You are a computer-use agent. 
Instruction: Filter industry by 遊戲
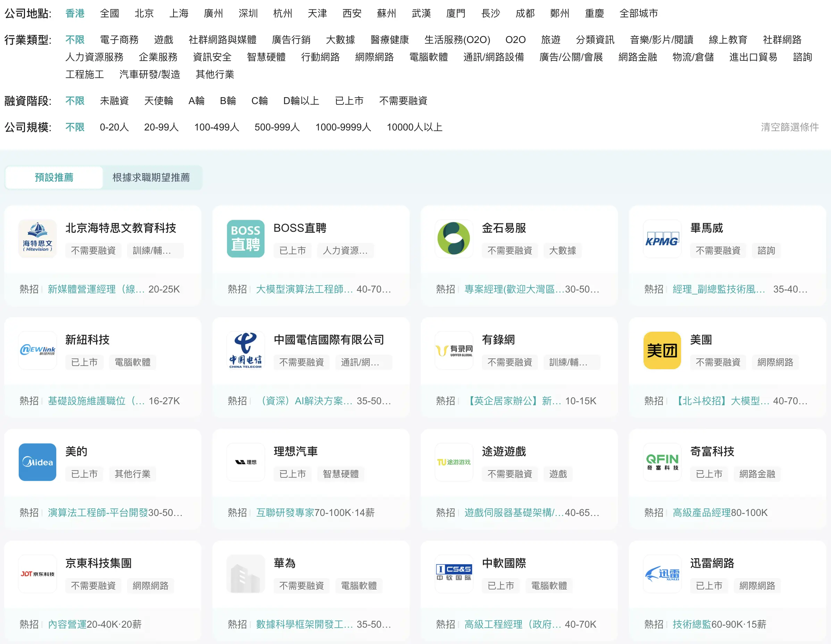pyautogui.click(x=163, y=40)
